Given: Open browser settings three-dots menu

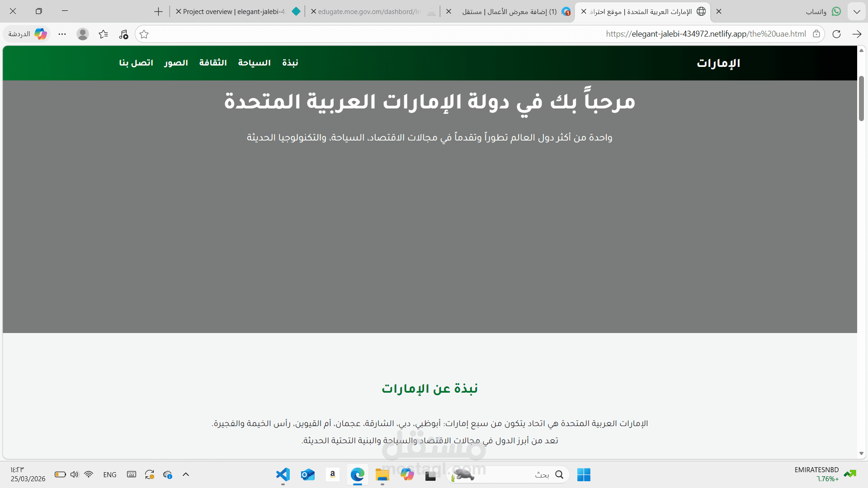Looking at the screenshot, I should 62,34.
